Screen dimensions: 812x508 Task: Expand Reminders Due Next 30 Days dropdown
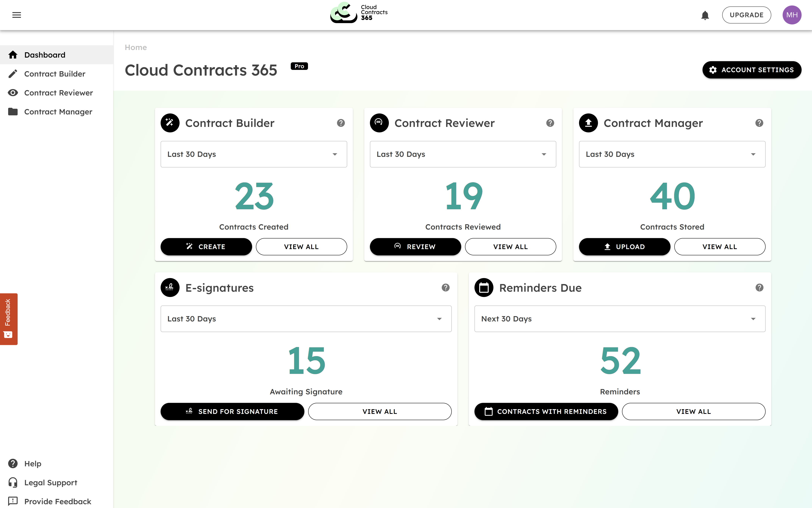(620, 319)
